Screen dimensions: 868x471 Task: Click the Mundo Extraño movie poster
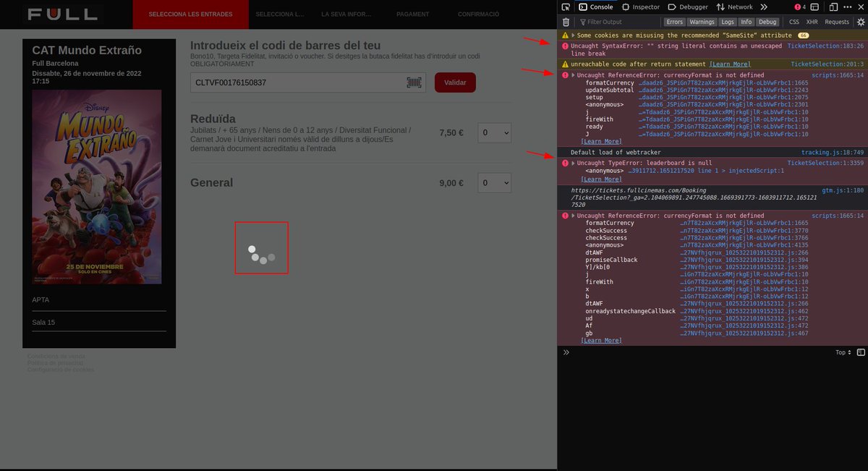click(96, 186)
